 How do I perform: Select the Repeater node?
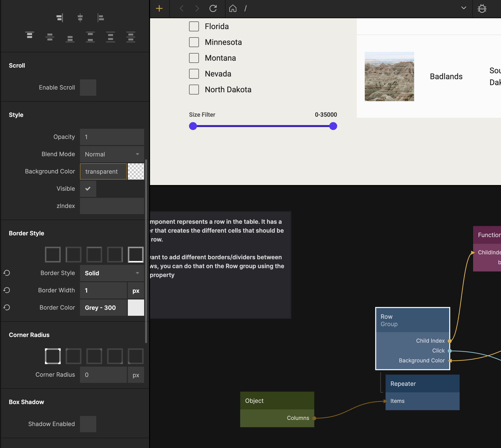point(422,384)
